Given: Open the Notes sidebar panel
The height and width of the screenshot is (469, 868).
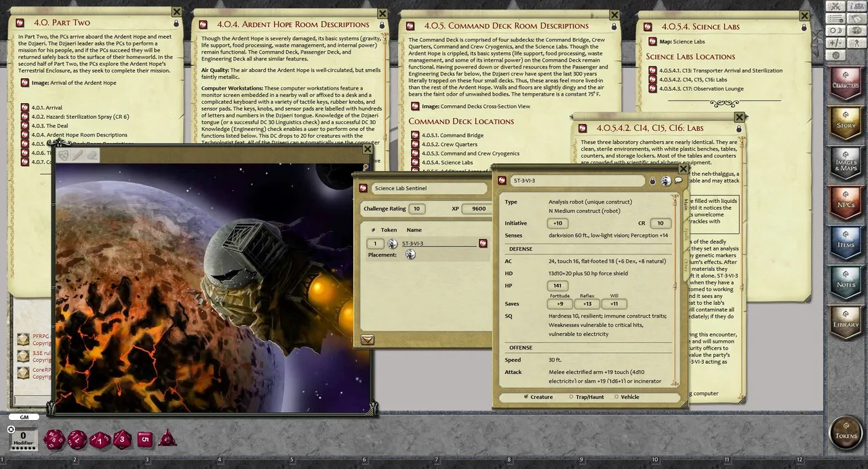Looking at the screenshot, I should click(845, 282).
